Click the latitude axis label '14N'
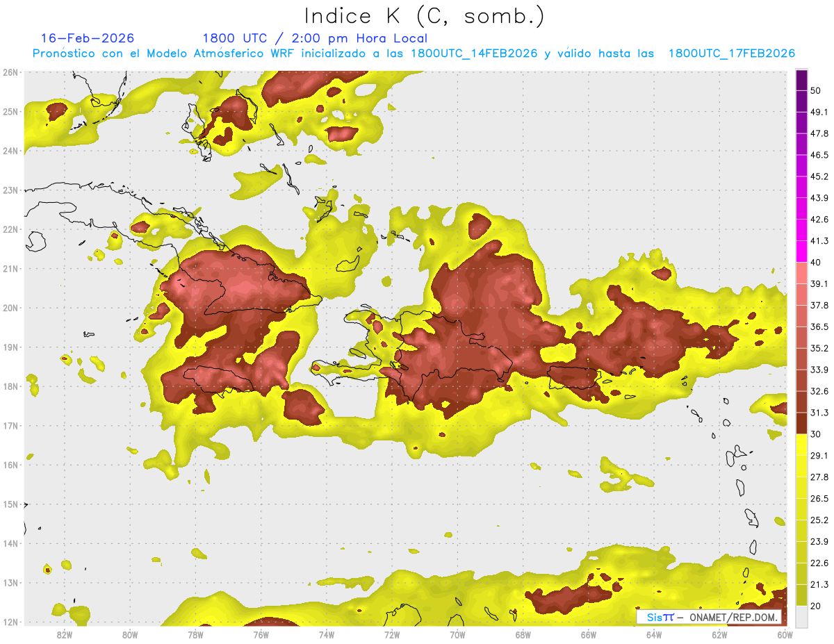The image size is (834, 644). 10,543
